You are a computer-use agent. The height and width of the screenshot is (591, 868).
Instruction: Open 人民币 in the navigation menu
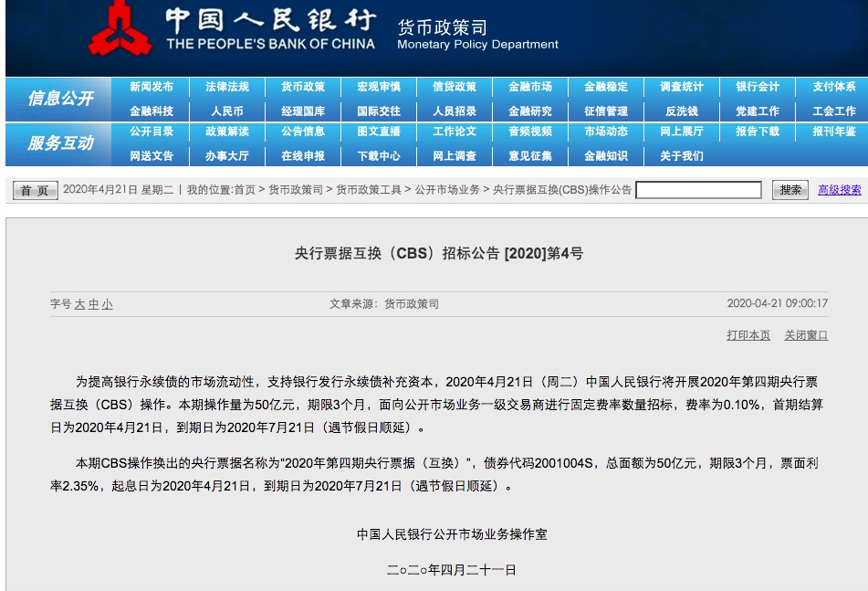coord(227,111)
